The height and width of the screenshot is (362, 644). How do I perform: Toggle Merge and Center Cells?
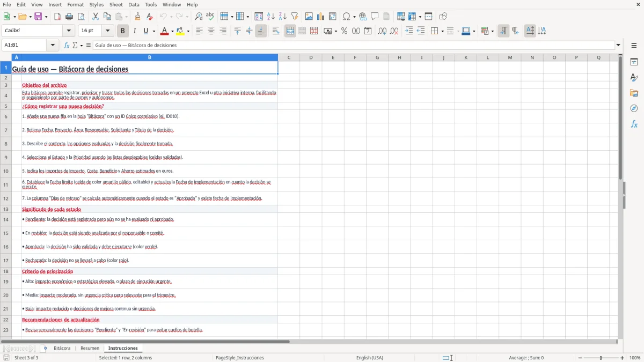tap(290, 31)
